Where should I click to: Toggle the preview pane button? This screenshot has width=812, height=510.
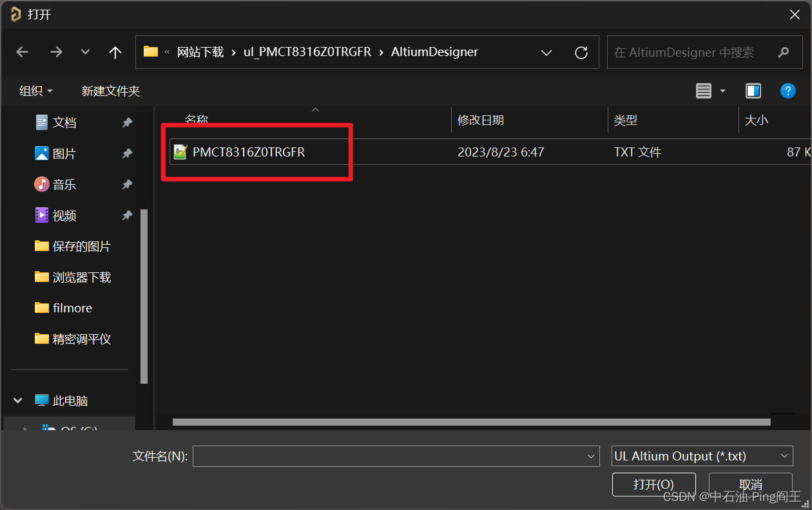coord(753,91)
